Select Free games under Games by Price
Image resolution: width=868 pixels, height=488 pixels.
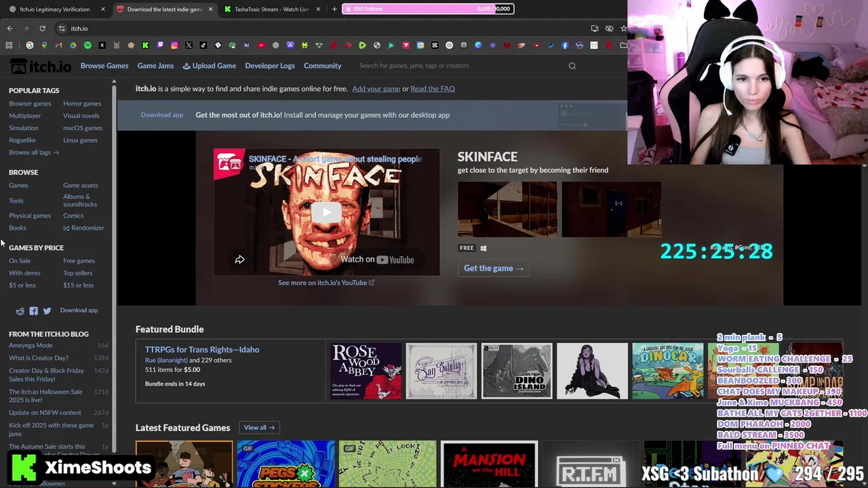tap(79, 261)
